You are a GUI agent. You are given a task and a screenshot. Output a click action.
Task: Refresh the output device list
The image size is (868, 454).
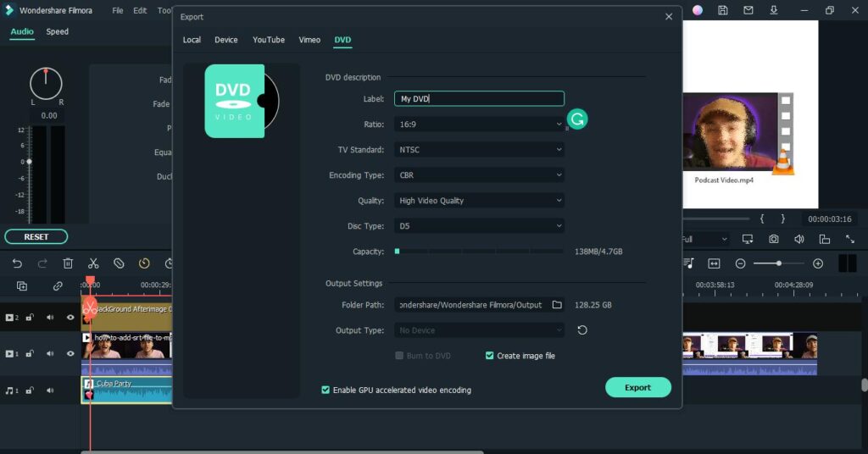[x=582, y=330]
